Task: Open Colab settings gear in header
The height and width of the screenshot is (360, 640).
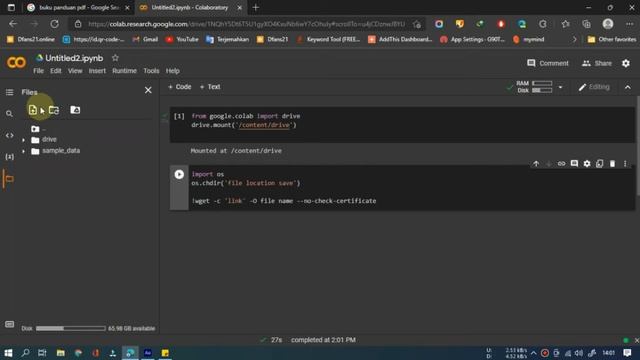Action: click(626, 63)
